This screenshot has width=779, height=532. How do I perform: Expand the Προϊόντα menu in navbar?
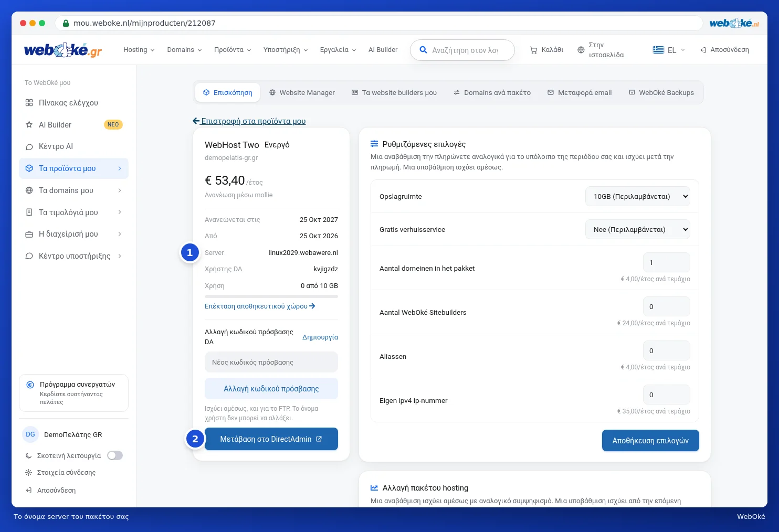coord(233,50)
